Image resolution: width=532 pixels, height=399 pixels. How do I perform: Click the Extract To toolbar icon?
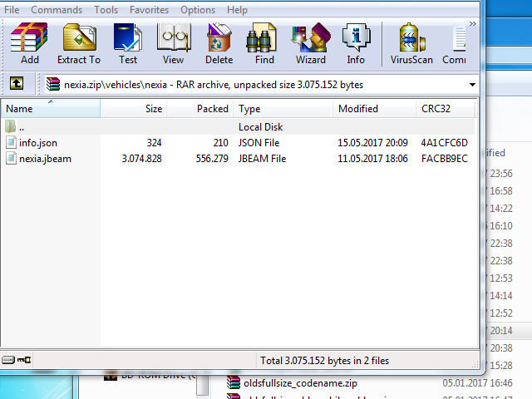[79, 43]
